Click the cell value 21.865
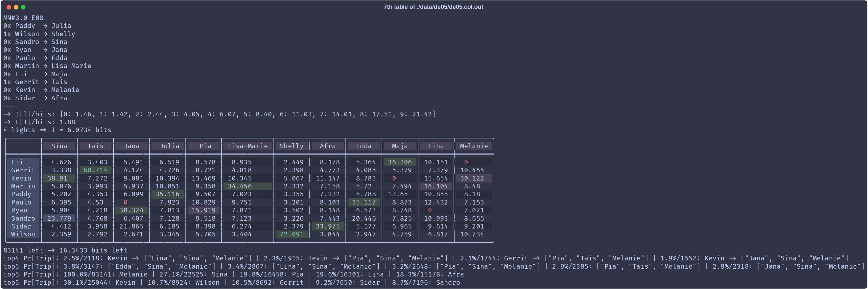This screenshot has height=289, width=868. [x=131, y=226]
